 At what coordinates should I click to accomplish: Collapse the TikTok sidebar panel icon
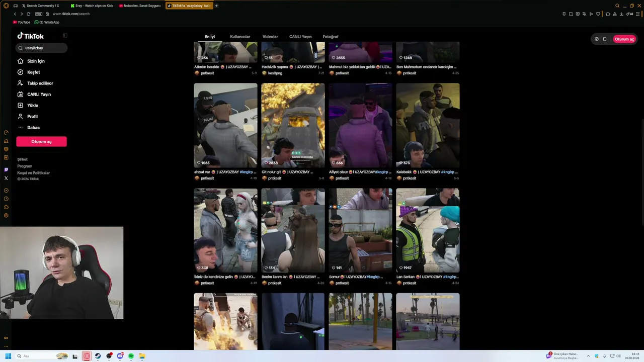65,36
